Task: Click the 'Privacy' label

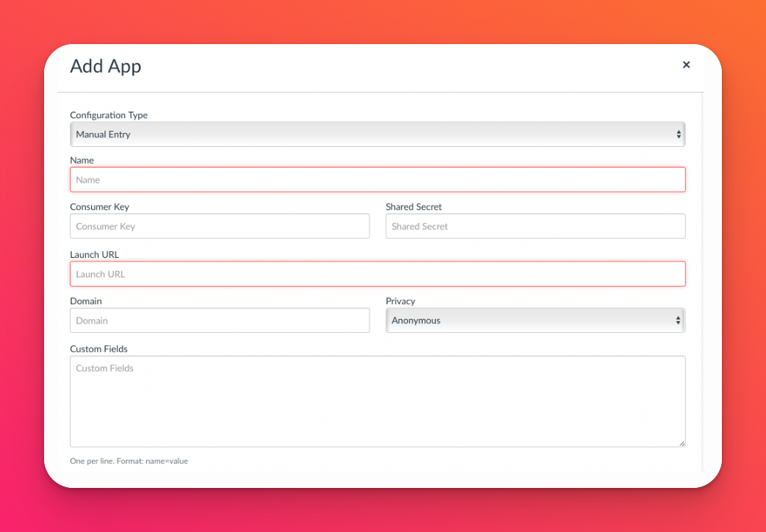Action: coord(400,301)
